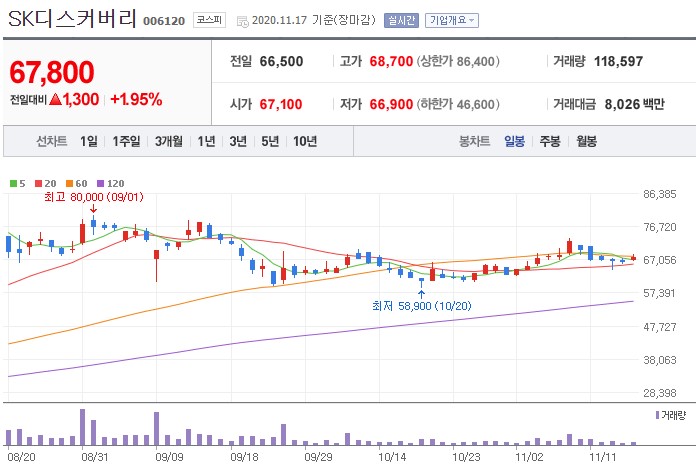Viewport: 696px width, 469px height.
Task: Click the 고가 value 68,700
Action: (392, 61)
